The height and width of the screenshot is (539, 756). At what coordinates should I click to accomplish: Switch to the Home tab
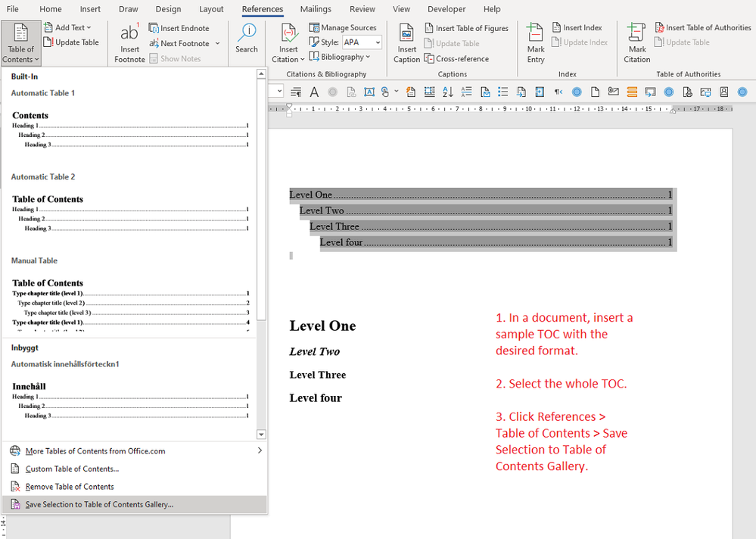[51, 9]
